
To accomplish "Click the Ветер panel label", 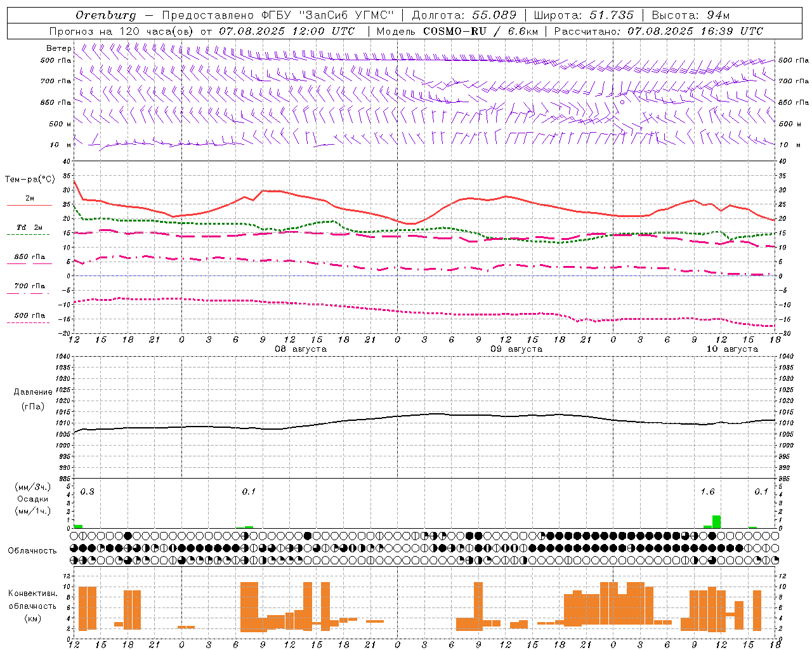I will [58, 48].
